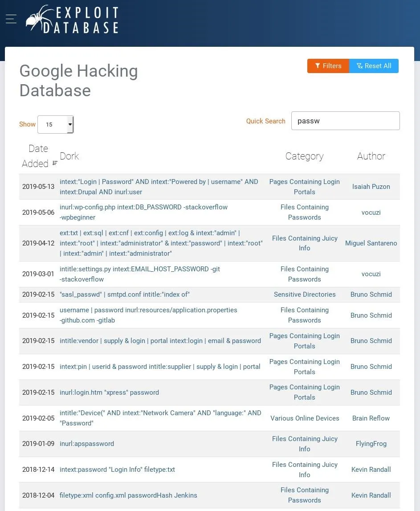Open the Sensitive Directories category link

[x=305, y=294]
